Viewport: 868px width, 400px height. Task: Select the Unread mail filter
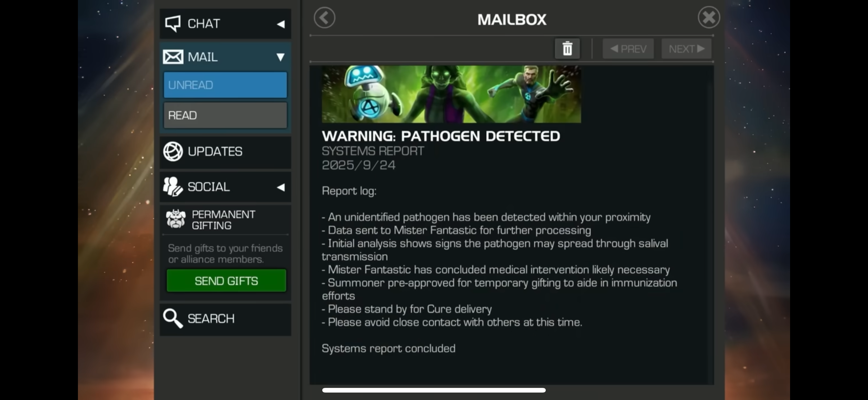(225, 85)
